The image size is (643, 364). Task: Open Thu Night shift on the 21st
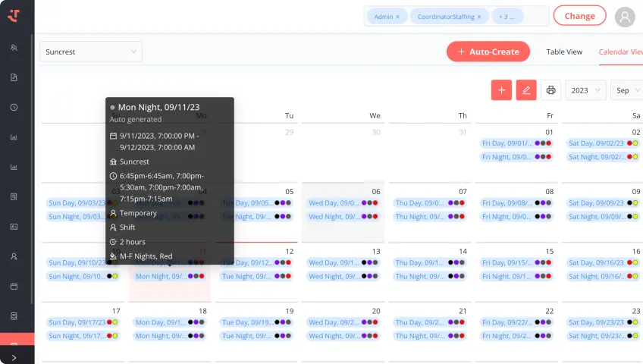[430, 336]
